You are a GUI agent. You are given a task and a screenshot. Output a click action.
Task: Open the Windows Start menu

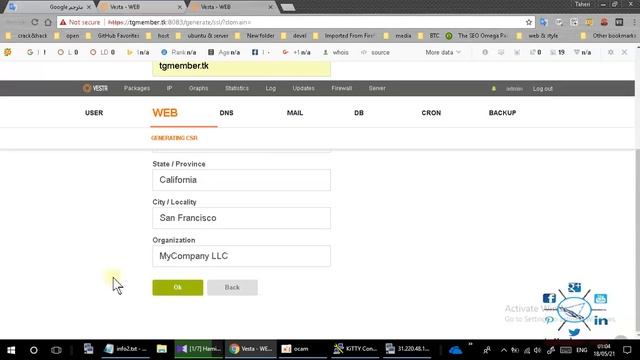pos(11,350)
